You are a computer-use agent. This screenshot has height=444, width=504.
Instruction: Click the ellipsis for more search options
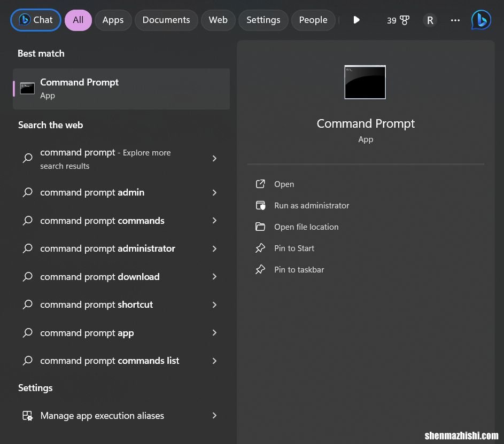[455, 20]
